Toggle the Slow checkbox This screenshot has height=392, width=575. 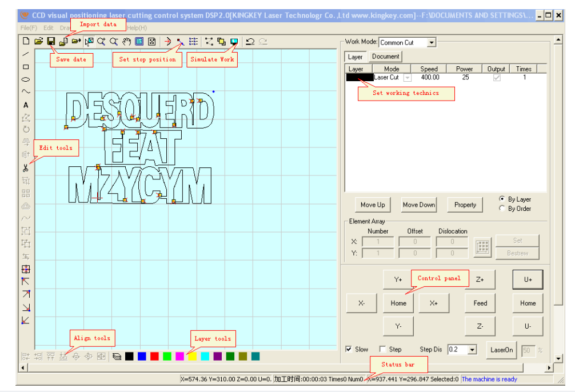coord(349,349)
